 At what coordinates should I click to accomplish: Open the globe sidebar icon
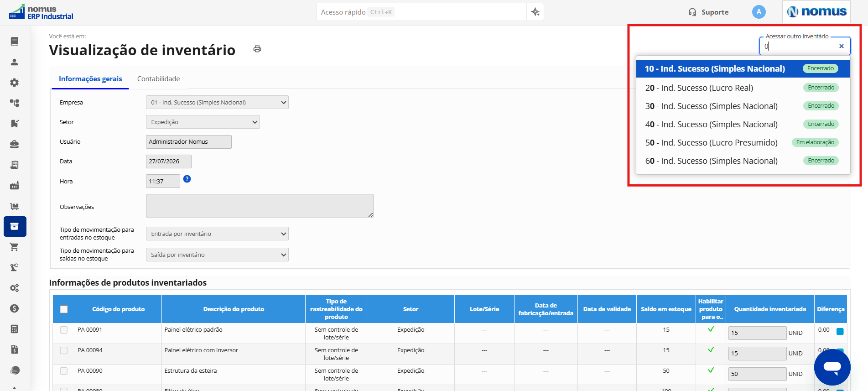tap(15, 370)
